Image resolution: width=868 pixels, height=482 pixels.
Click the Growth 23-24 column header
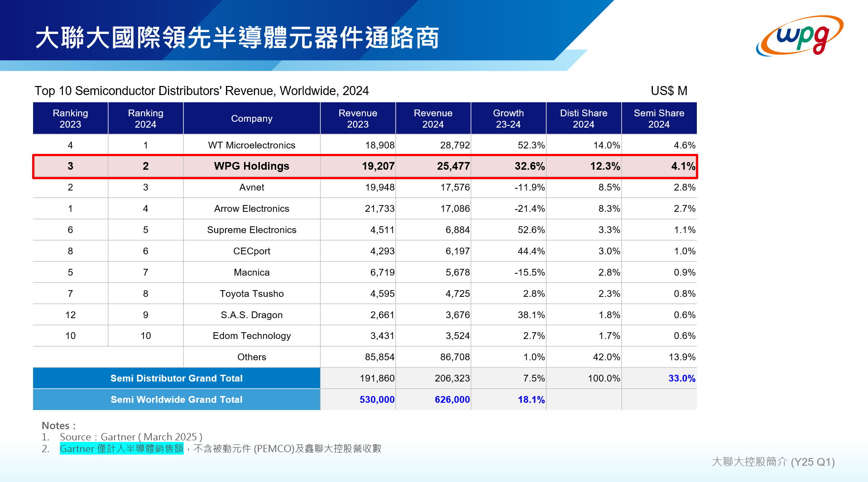508,119
